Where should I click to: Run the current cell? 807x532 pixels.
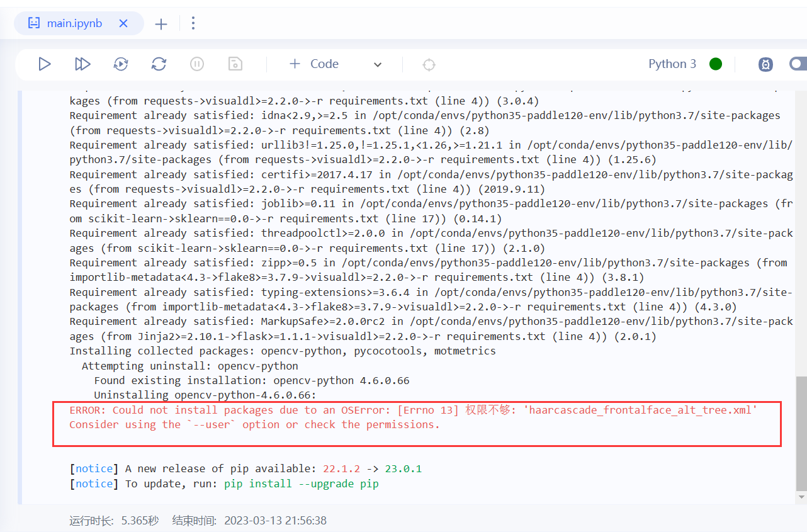44,64
